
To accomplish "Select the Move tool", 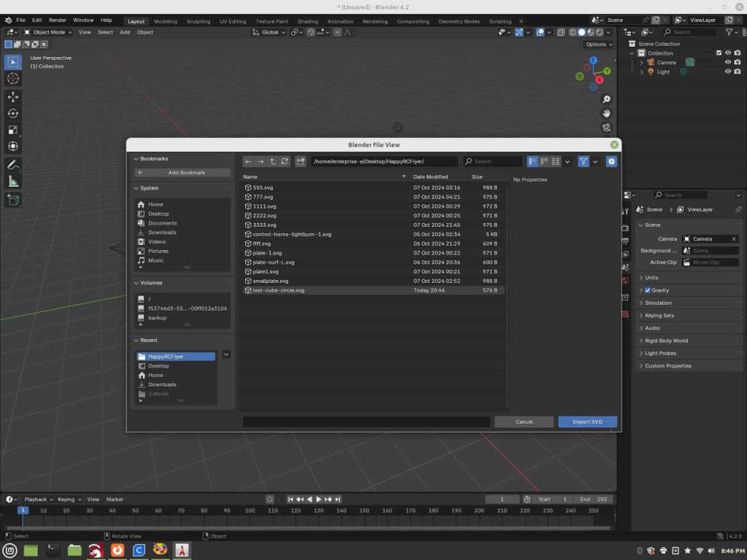I will (13, 97).
